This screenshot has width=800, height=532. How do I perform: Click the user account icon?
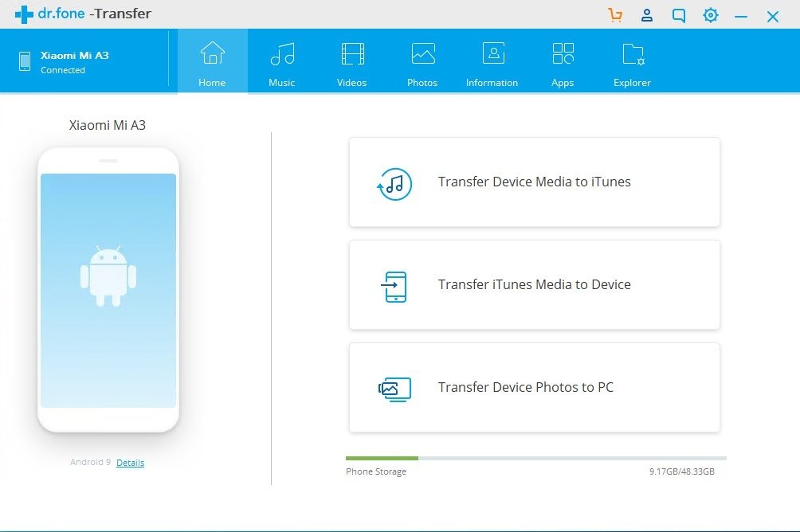[x=647, y=15]
